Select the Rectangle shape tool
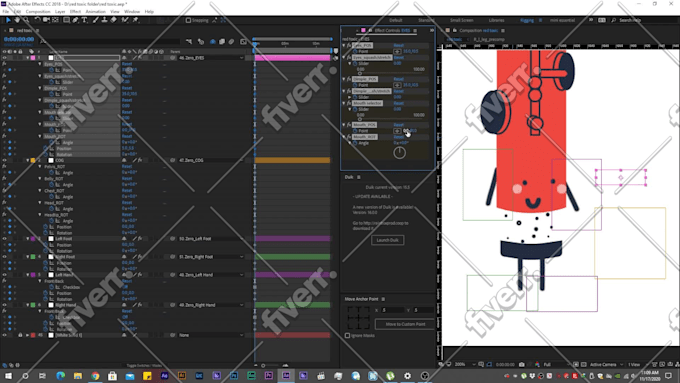The image size is (680, 383). (x=67, y=20)
